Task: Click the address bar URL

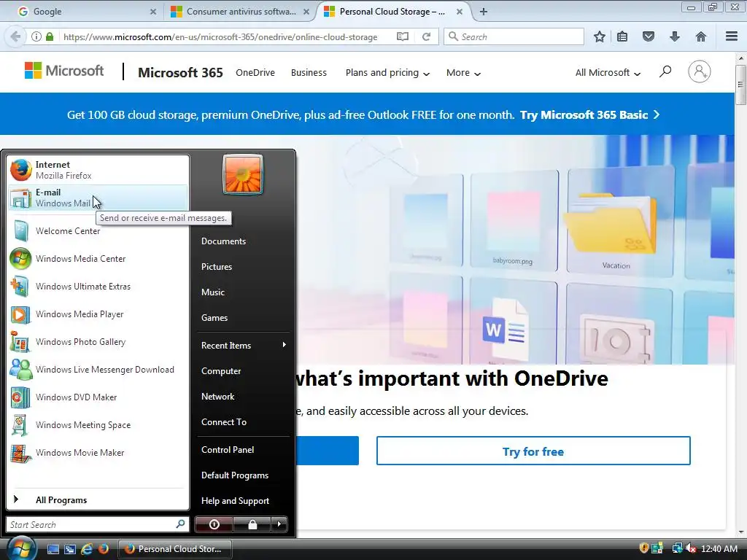Action: 220,36
